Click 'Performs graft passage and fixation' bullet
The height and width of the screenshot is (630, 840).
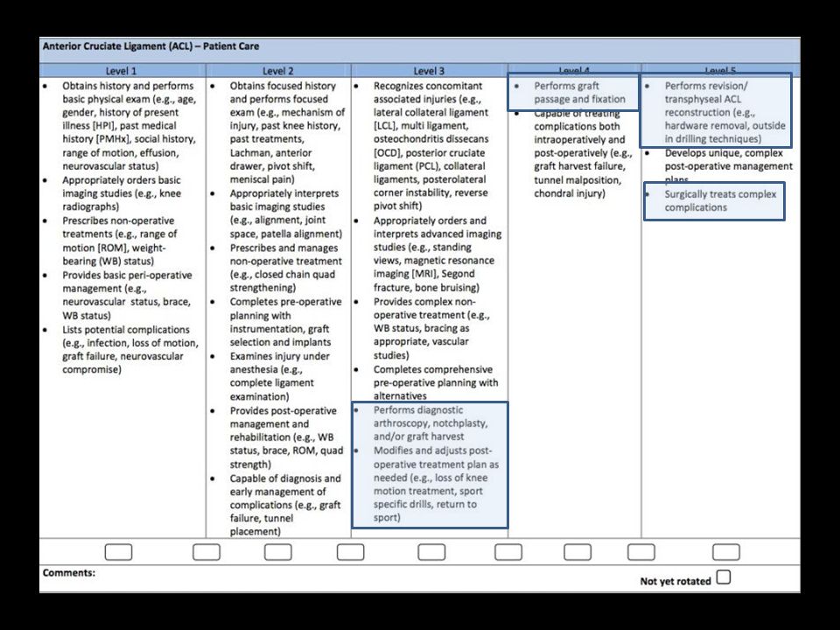click(579, 92)
